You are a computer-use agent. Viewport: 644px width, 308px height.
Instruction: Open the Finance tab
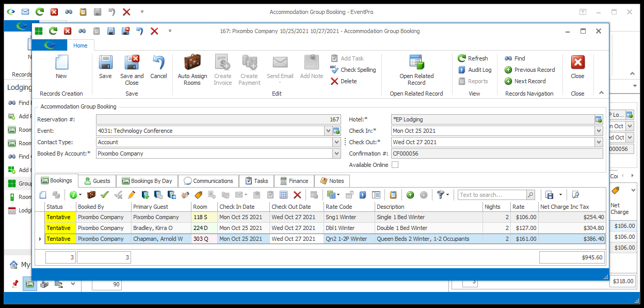tap(294, 181)
